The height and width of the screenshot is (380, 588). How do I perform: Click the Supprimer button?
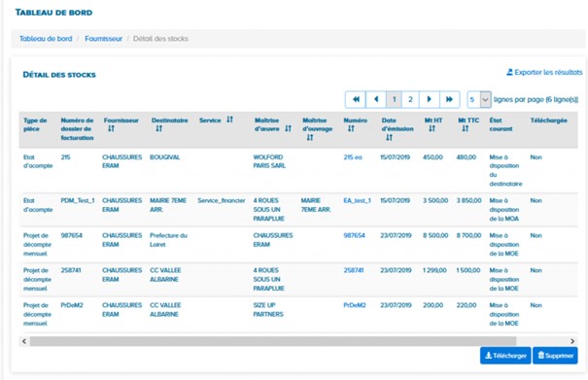(x=555, y=356)
